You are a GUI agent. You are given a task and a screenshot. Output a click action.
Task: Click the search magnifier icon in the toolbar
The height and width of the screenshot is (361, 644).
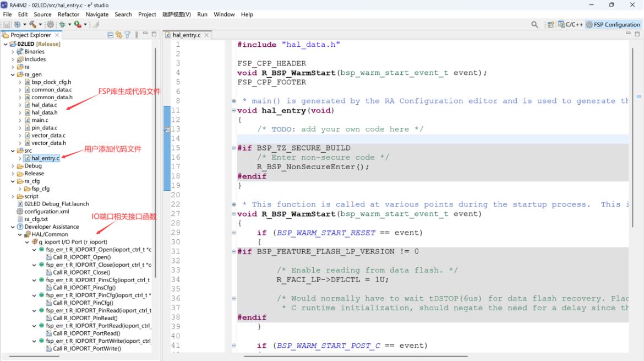coord(534,25)
